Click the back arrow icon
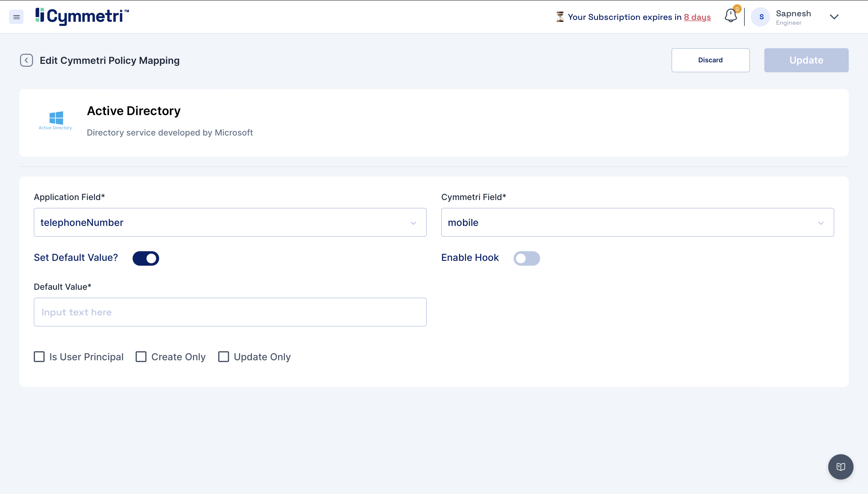The image size is (868, 494). [27, 60]
